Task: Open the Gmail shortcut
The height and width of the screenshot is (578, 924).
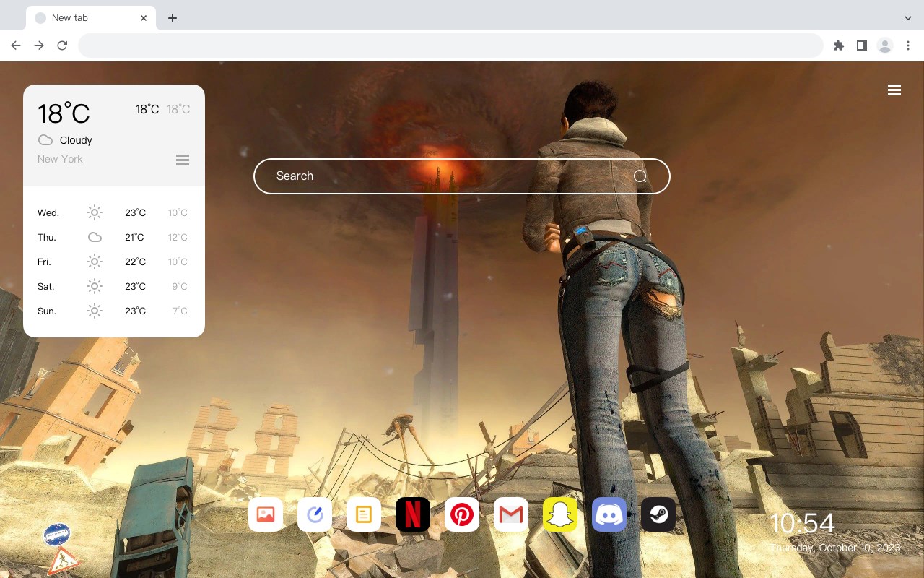Action: (511, 514)
